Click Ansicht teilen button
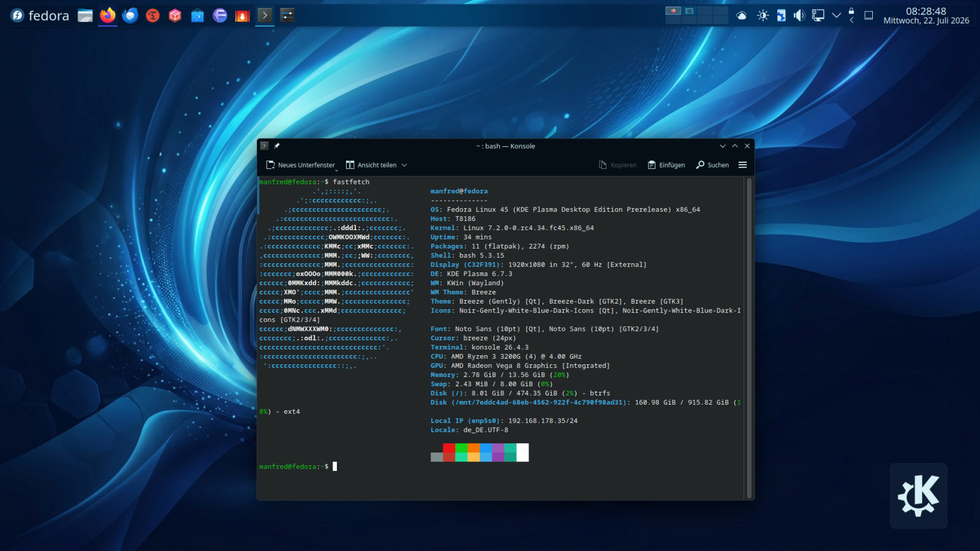The width and height of the screenshot is (980, 551). click(371, 165)
